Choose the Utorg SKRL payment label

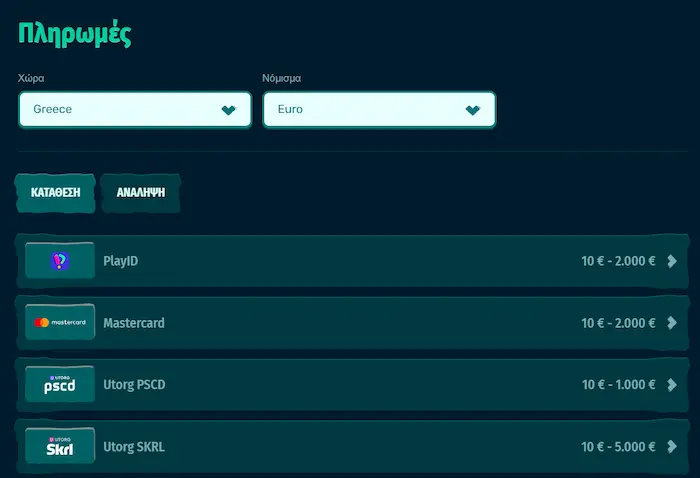(134, 447)
